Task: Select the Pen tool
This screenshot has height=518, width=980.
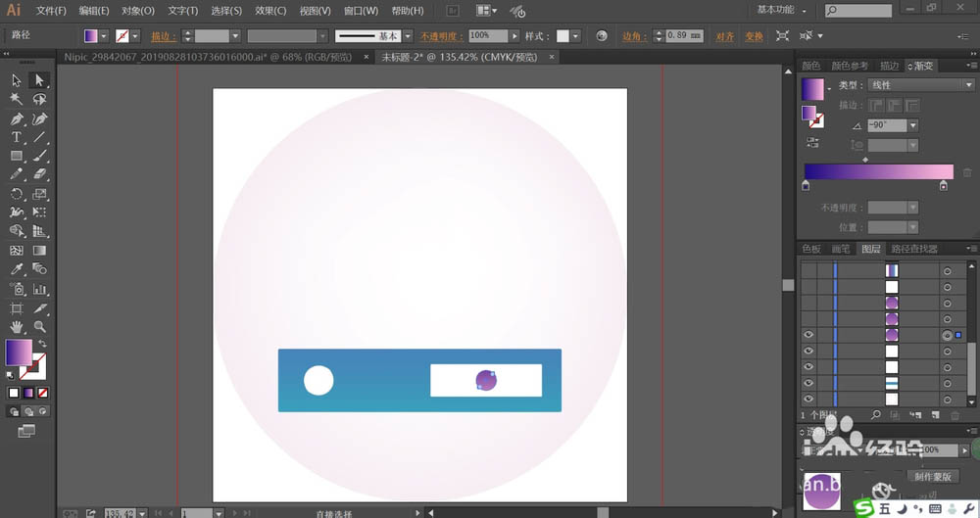Action: point(17,118)
